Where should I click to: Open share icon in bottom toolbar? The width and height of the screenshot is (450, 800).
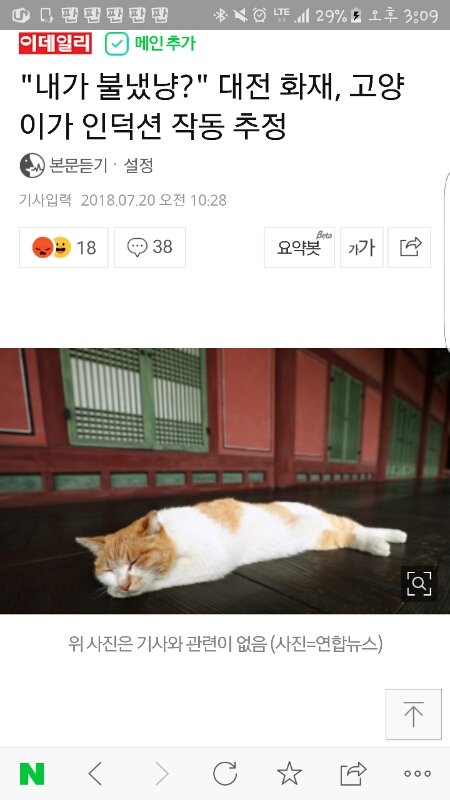pyautogui.click(x=354, y=773)
